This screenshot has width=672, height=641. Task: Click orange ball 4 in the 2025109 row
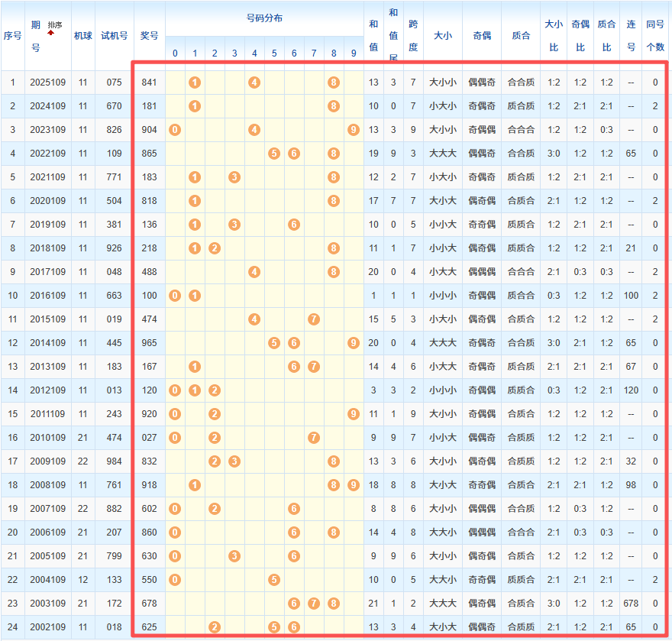254,82
